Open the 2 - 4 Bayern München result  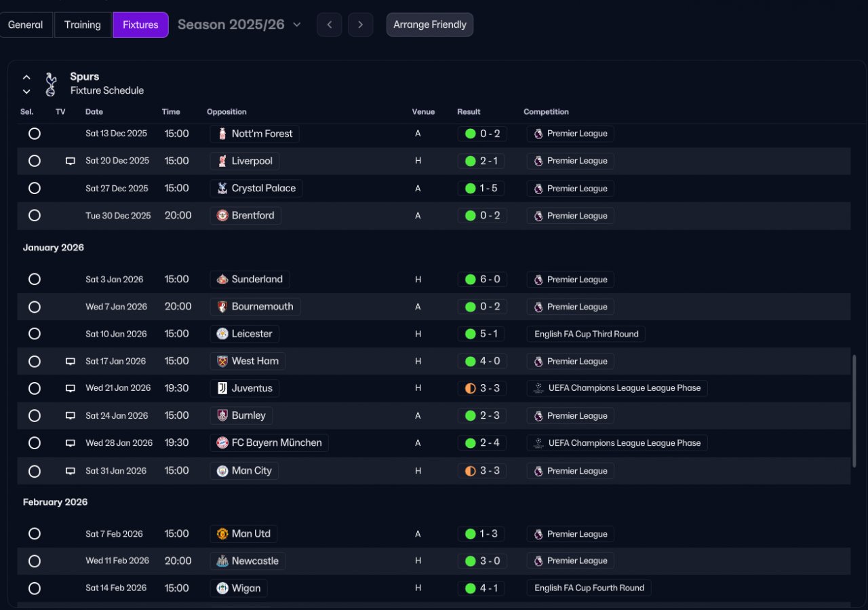coord(482,442)
